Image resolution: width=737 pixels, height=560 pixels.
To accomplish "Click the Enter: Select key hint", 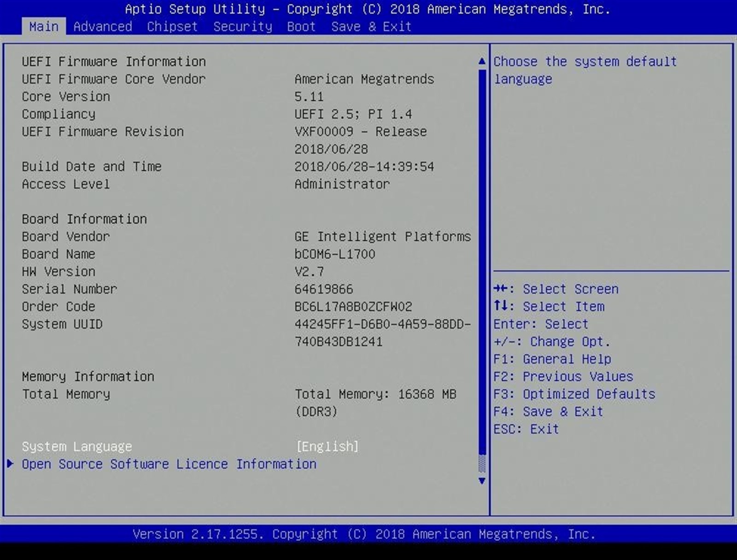I will [x=541, y=324].
